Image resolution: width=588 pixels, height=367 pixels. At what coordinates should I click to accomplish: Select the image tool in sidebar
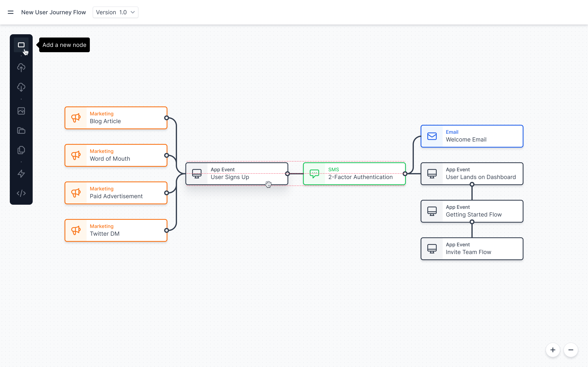[x=21, y=111]
